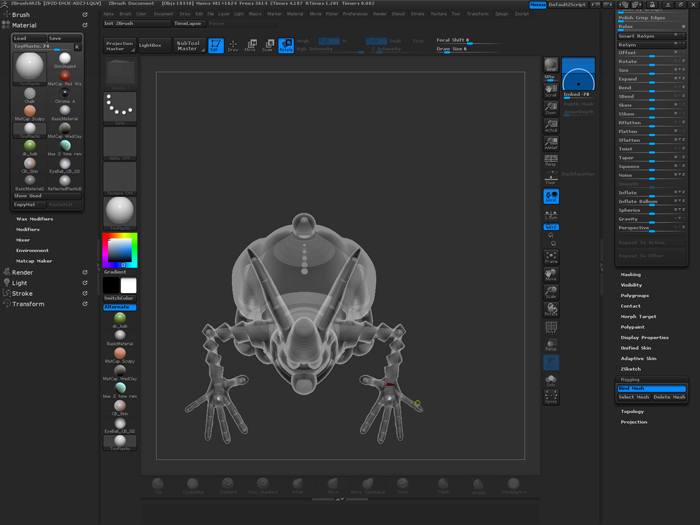
Task: Expand the Wax Modifiers section
Action: coord(34,219)
